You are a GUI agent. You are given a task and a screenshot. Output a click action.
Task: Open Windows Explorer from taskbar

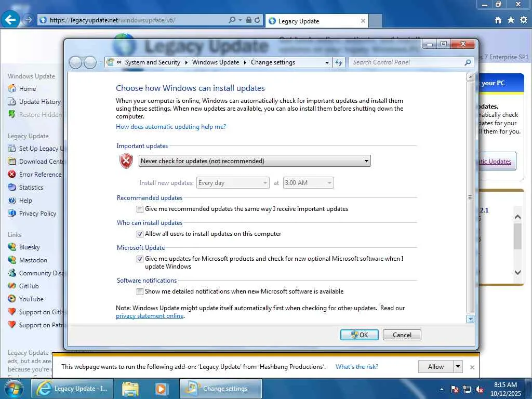click(130, 389)
